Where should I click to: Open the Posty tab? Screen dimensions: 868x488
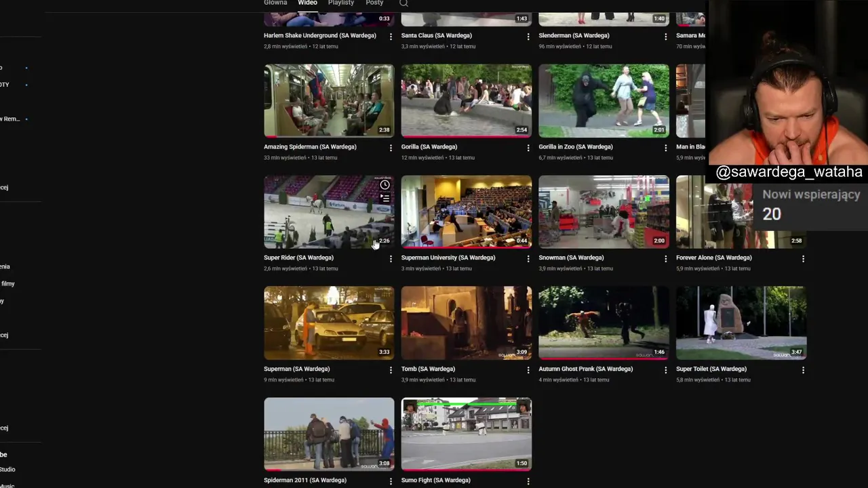pos(374,3)
